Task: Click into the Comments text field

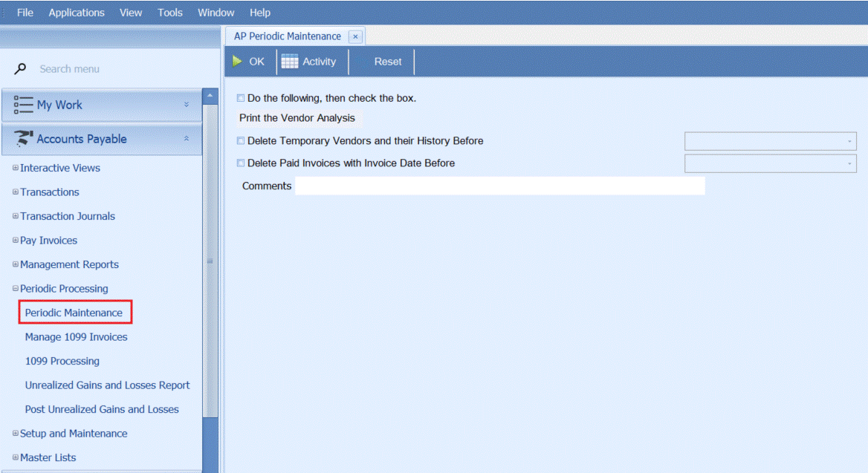Action: pyautogui.click(x=499, y=186)
